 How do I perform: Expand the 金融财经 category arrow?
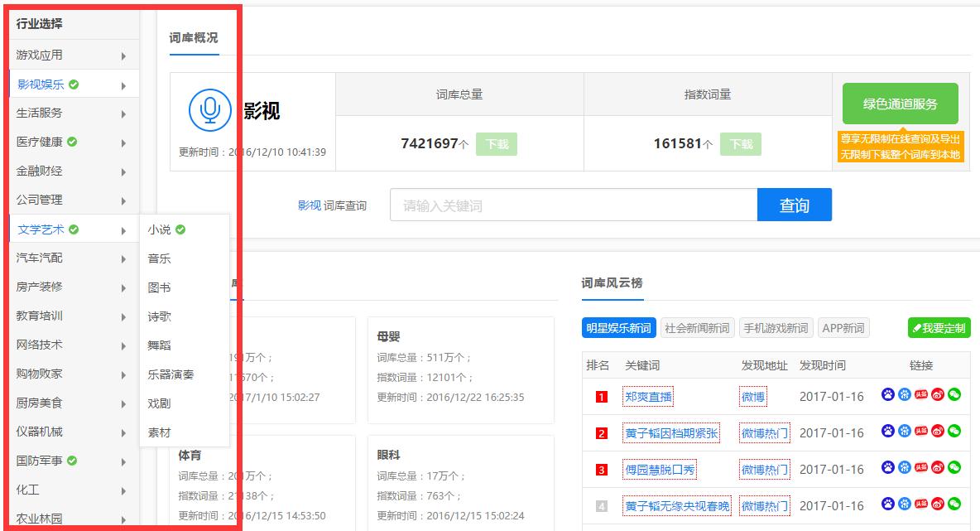click(x=126, y=171)
